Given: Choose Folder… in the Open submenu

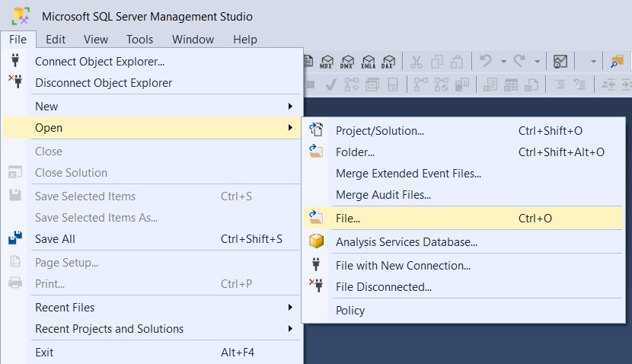Looking at the screenshot, I should point(464,152).
